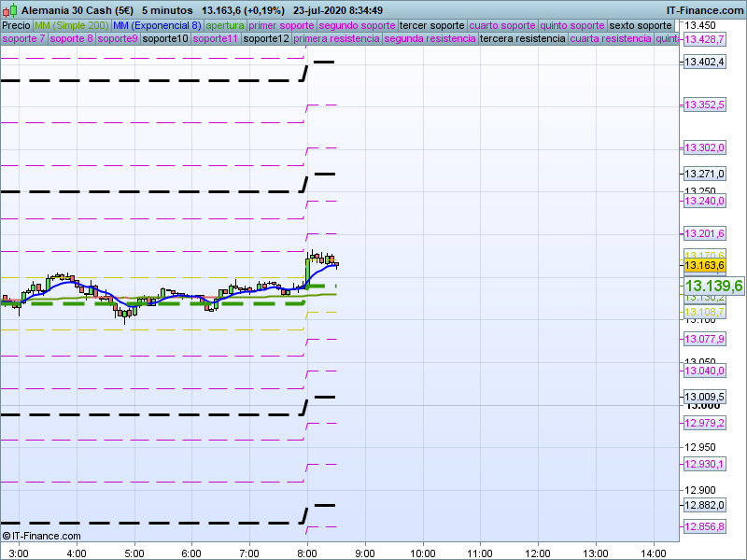
Task: Click the large green 13.139,6 price tag
Action: coord(713,286)
